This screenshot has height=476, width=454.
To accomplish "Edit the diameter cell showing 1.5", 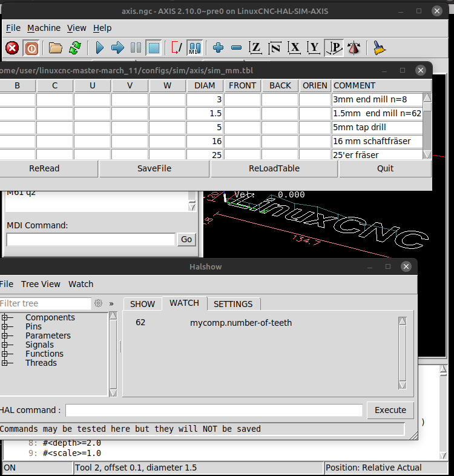I will pos(205,113).
